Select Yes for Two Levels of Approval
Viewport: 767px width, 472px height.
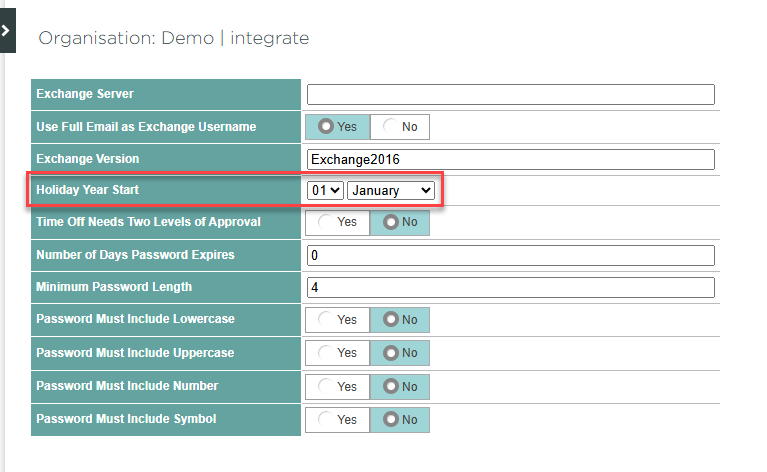338,222
